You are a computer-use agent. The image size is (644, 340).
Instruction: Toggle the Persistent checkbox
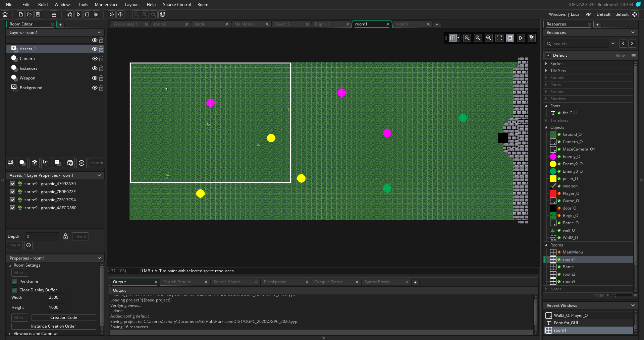15,282
